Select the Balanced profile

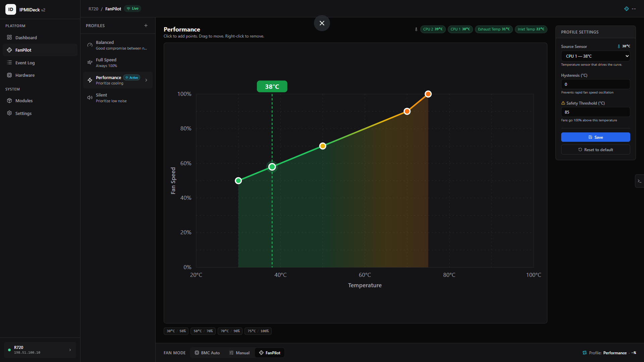[118, 45]
